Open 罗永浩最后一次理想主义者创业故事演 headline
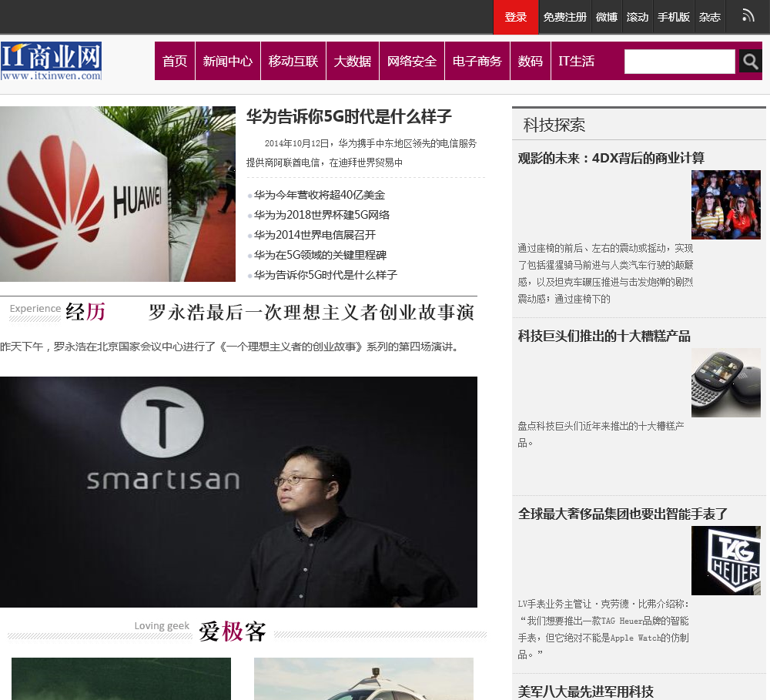770x700 pixels. (x=311, y=313)
